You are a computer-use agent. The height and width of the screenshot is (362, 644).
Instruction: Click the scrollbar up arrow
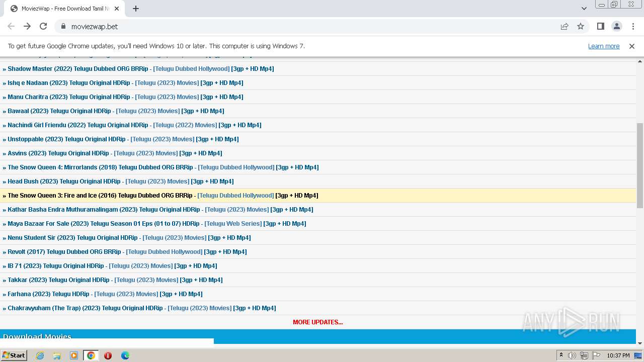tap(640, 60)
